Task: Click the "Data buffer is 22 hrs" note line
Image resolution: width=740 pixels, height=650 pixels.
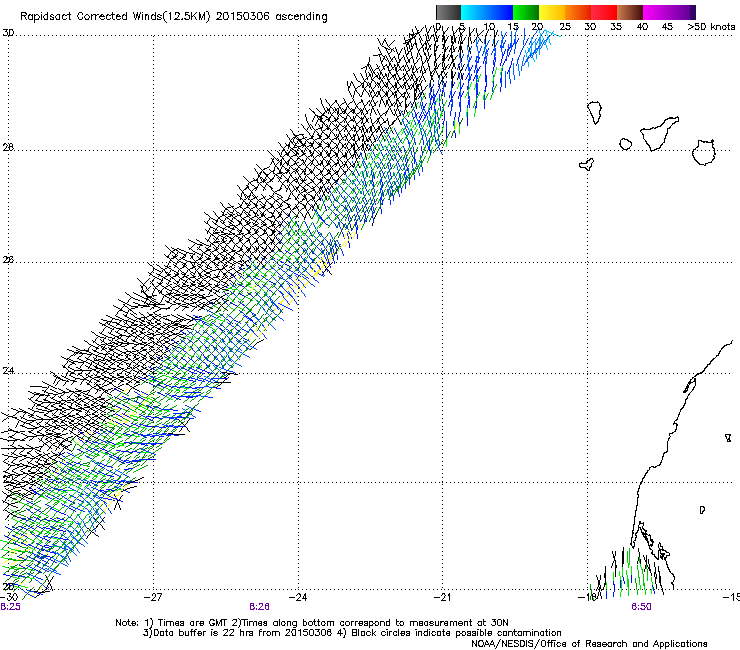Action: pos(352,633)
